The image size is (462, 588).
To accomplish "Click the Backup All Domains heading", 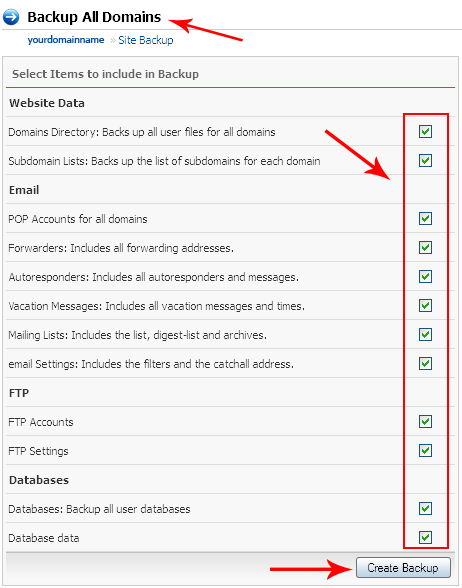I will point(94,17).
